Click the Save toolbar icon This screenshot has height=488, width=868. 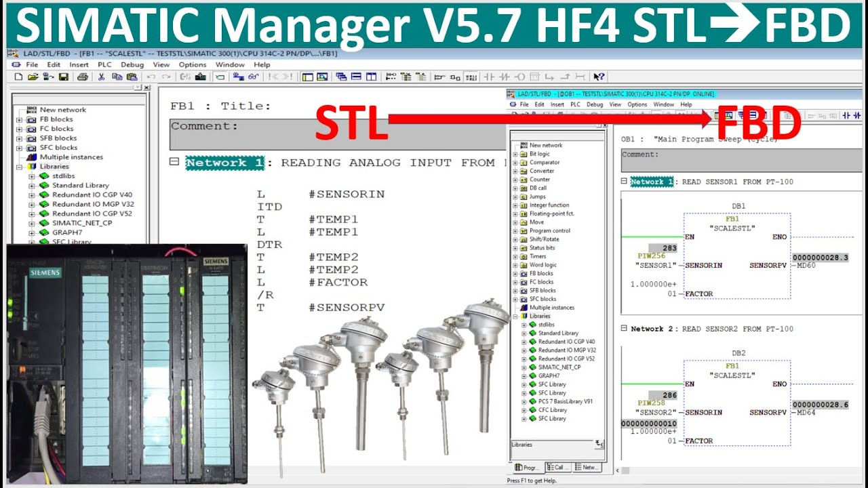coord(64,77)
